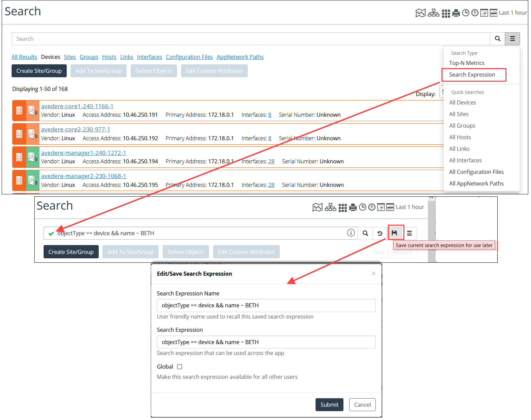Click the network topology icon in top header
531x420 pixels.
[x=433, y=13]
